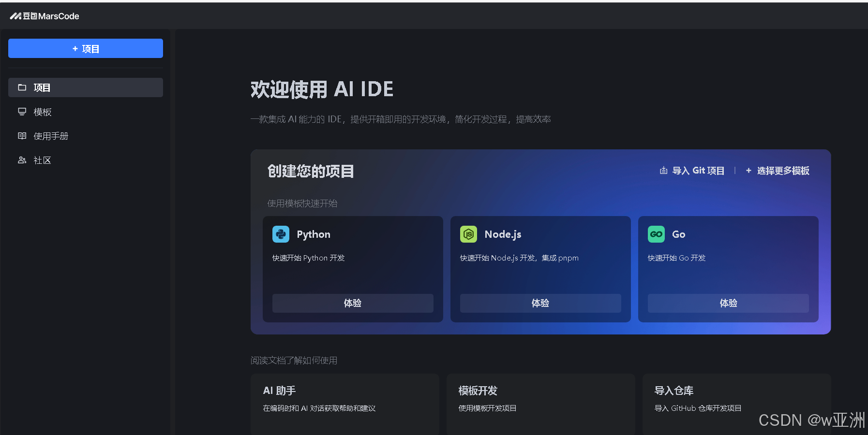Open 使用手册 in the sidebar

point(86,136)
